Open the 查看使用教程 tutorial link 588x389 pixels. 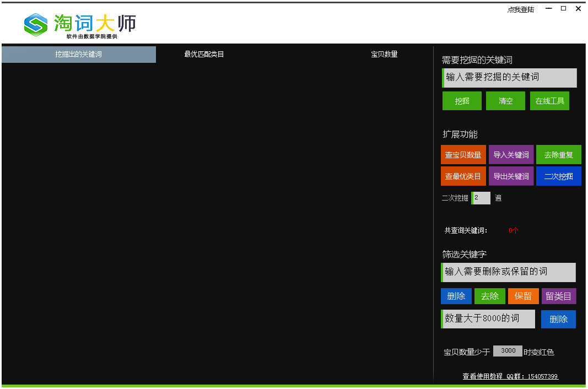click(x=482, y=376)
